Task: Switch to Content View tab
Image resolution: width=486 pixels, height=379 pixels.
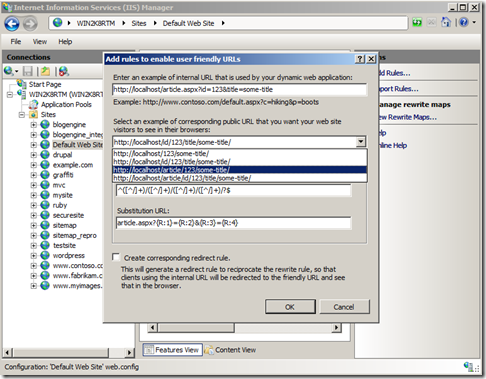Action: [230, 350]
